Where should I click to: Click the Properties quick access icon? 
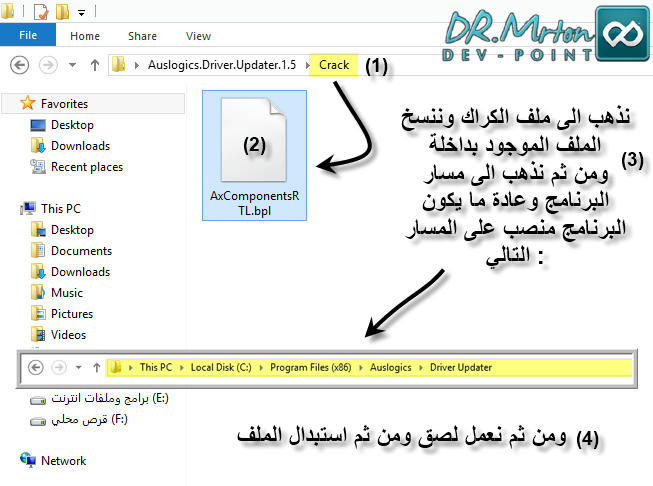(x=41, y=12)
